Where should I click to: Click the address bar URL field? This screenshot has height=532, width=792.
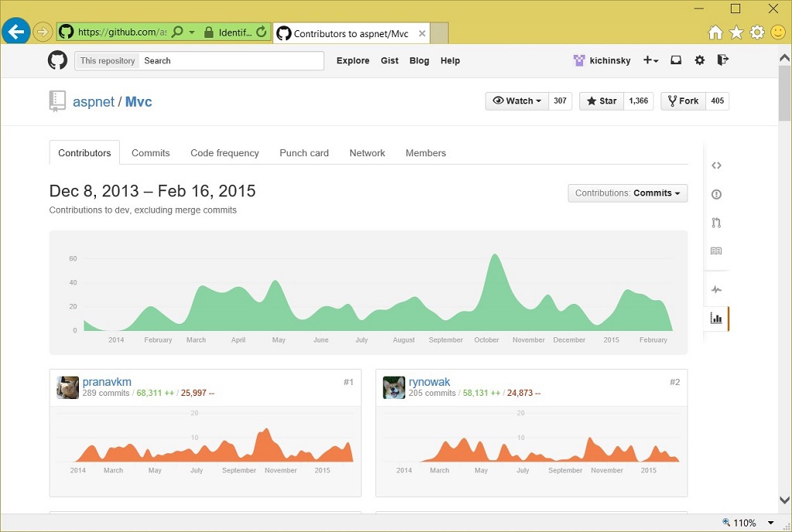click(x=121, y=32)
